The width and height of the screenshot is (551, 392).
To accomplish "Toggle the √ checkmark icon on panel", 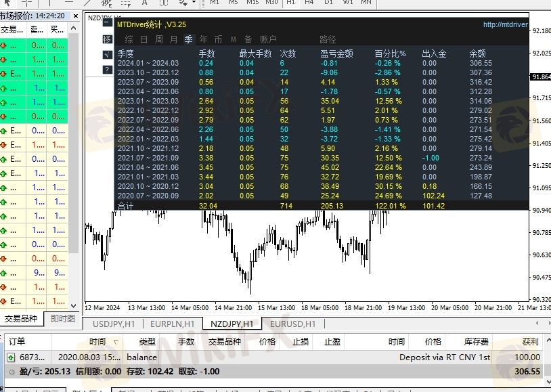I will pos(107,55).
